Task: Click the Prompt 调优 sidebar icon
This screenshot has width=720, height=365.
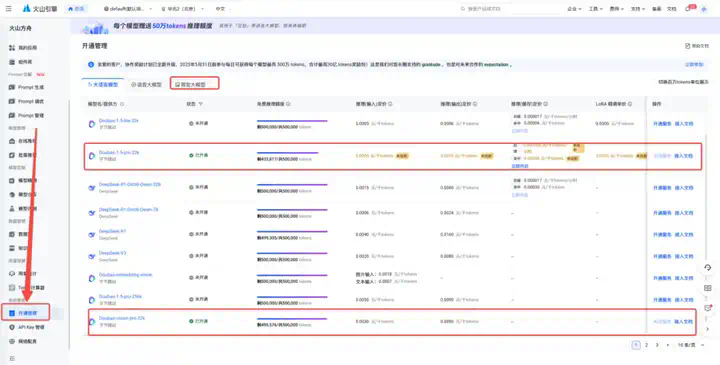Action: 12,101
